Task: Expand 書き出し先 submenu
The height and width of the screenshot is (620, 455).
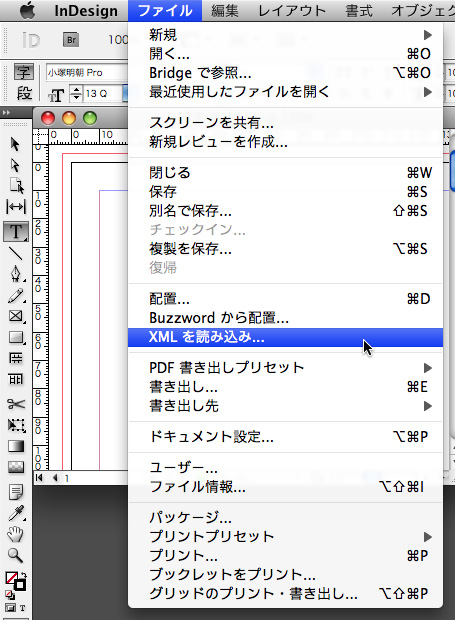Action: [x=285, y=406]
